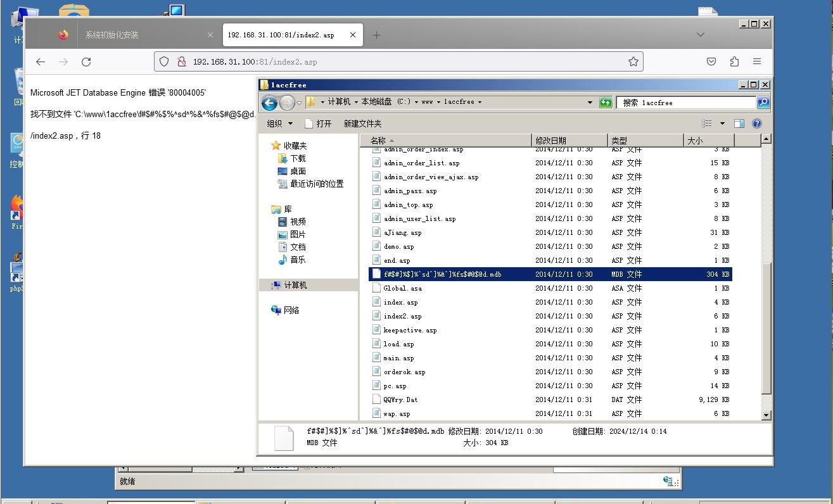Open the view options dropdown arrow
The height and width of the screenshot is (504, 833).
[x=722, y=123]
